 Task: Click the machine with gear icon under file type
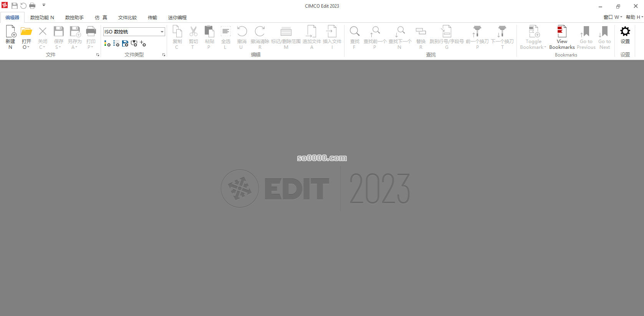coord(134,44)
